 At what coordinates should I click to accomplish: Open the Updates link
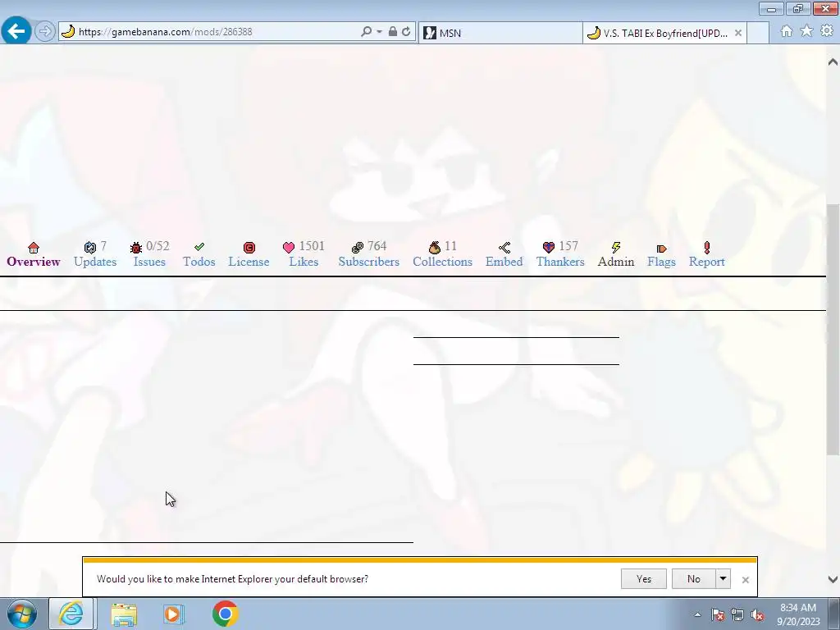tap(95, 262)
